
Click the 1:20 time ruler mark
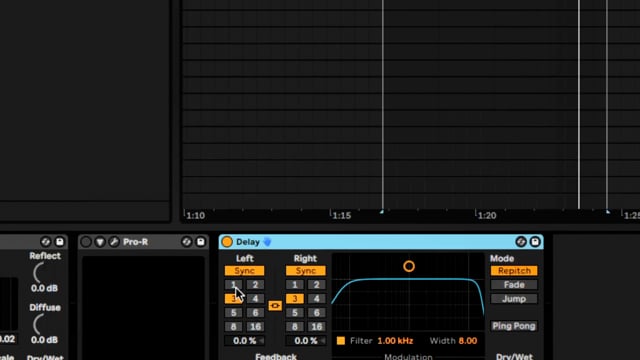click(x=487, y=216)
